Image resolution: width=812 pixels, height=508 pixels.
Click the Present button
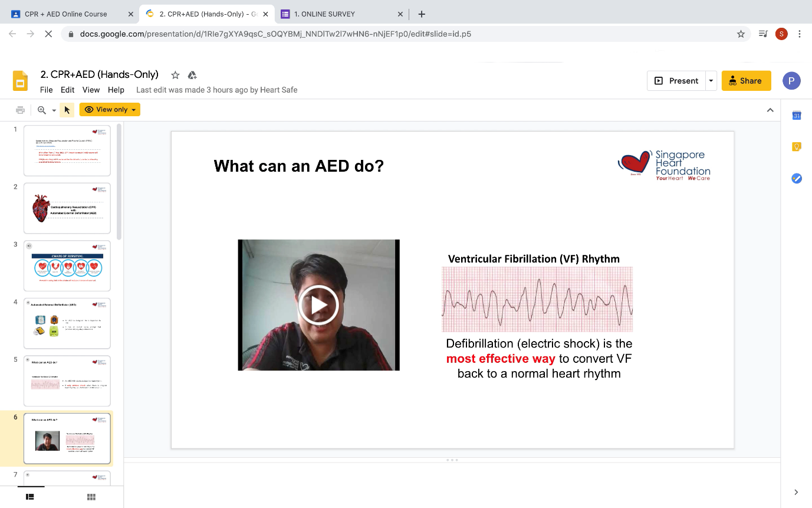pyautogui.click(x=676, y=81)
